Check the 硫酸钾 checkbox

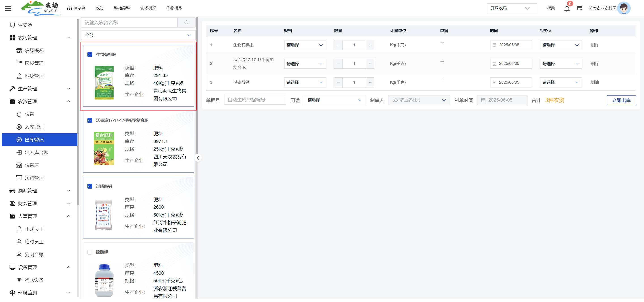[x=90, y=252]
